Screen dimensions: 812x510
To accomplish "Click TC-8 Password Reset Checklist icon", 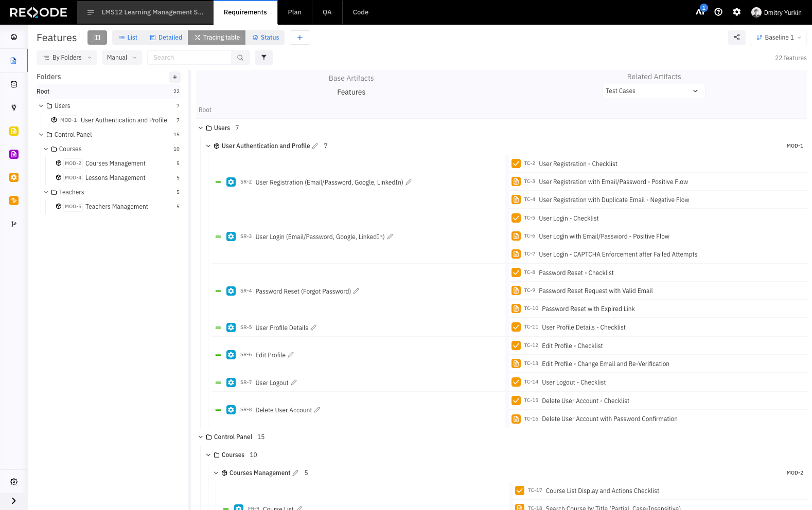I will tap(516, 272).
